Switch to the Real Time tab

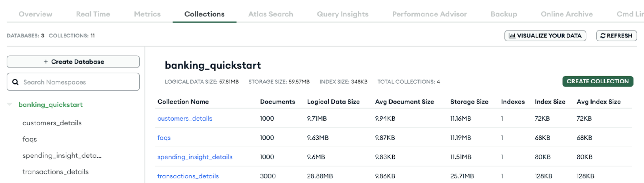pos(93,14)
